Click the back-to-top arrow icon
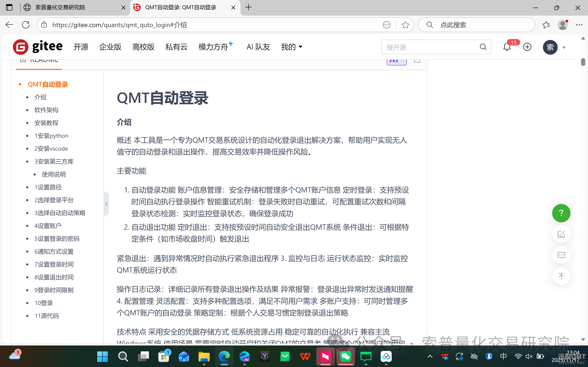Viewport: 588px width, 367px height. [x=561, y=276]
